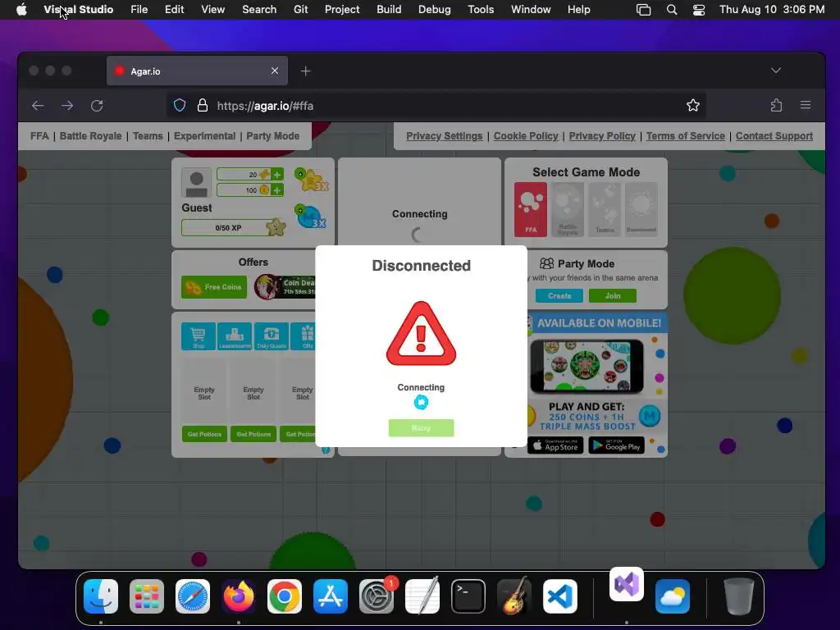
Task: Open the Git menu
Action: click(300, 10)
